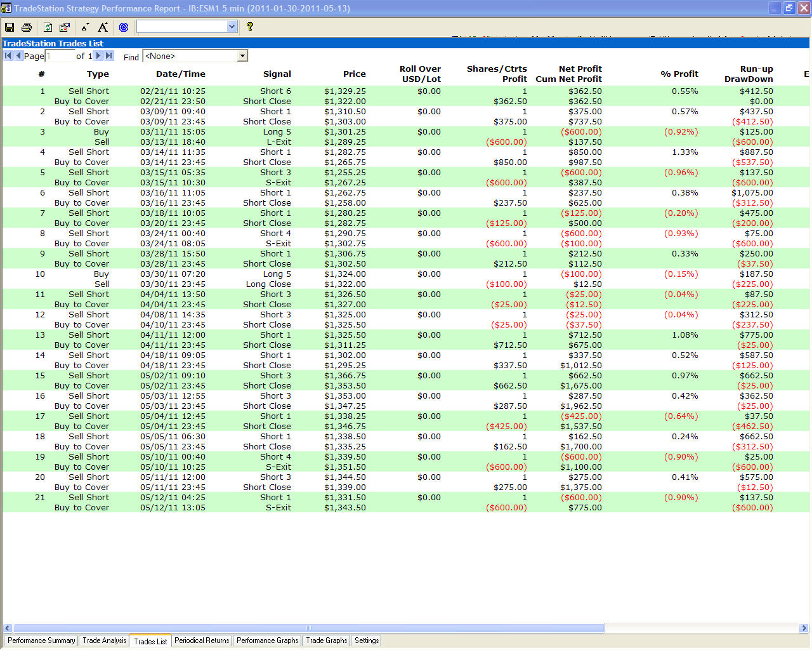This screenshot has width=812, height=650.
Task: Click the Refresh report icon
Action: point(48,27)
